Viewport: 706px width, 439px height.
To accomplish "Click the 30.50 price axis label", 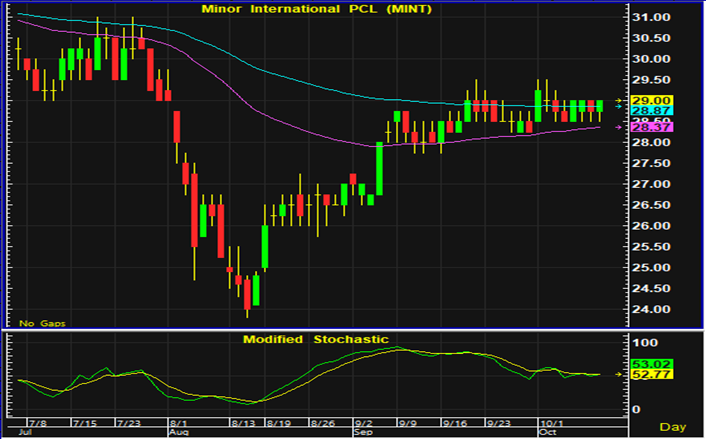I will click(651, 38).
